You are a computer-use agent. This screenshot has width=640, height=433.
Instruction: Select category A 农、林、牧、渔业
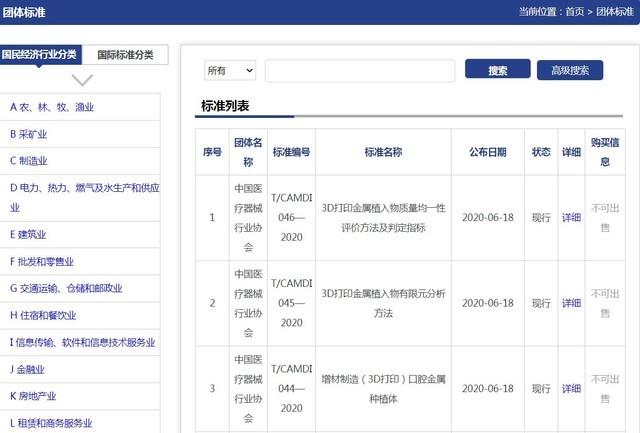(x=52, y=107)
